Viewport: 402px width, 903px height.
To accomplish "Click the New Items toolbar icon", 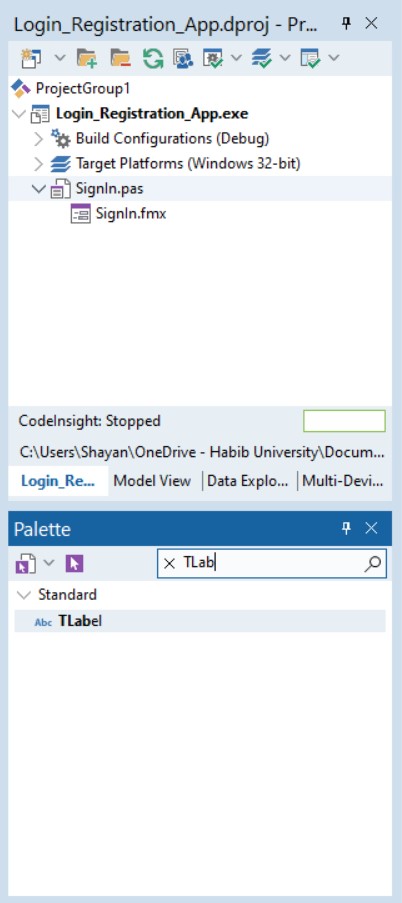I will point(29,58).
